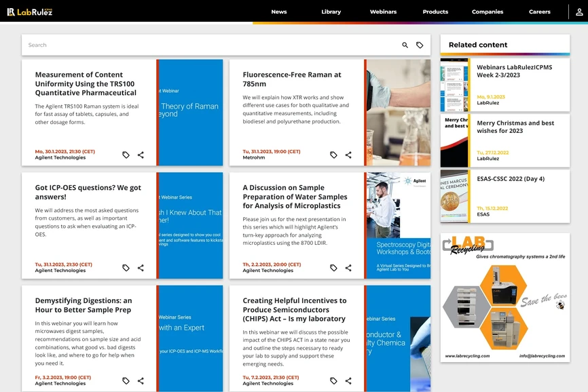
Task: Click tag icon on Demystifying Digestions card
Action: (x=126, y=380)
